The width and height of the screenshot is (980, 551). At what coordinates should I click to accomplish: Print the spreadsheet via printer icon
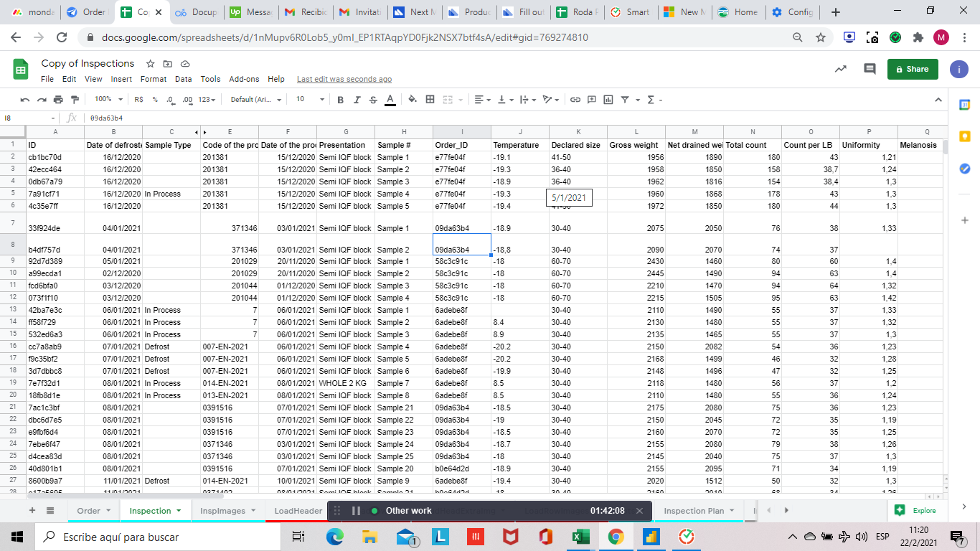[x=58, y=99]
